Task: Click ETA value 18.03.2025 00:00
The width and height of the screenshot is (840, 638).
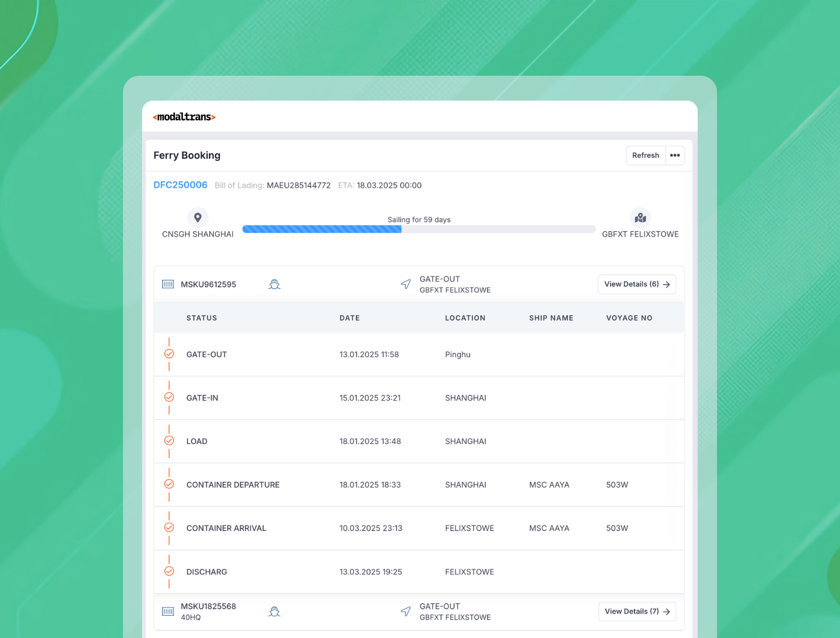Action: 389,185
